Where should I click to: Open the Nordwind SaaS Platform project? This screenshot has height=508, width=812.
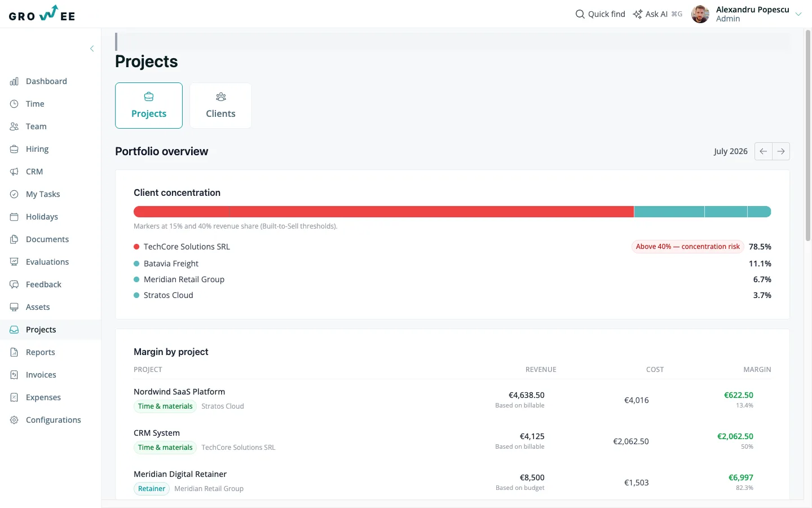pyautogui.click(x=179, y=392)
